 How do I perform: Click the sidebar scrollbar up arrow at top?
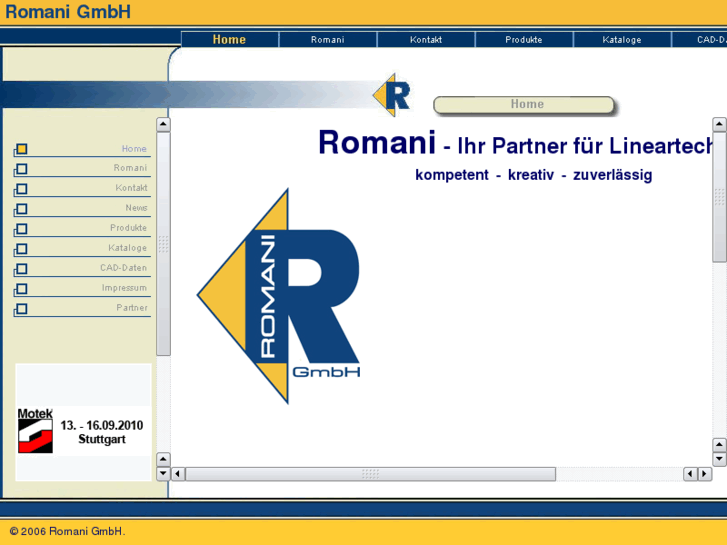pos(163,124)
